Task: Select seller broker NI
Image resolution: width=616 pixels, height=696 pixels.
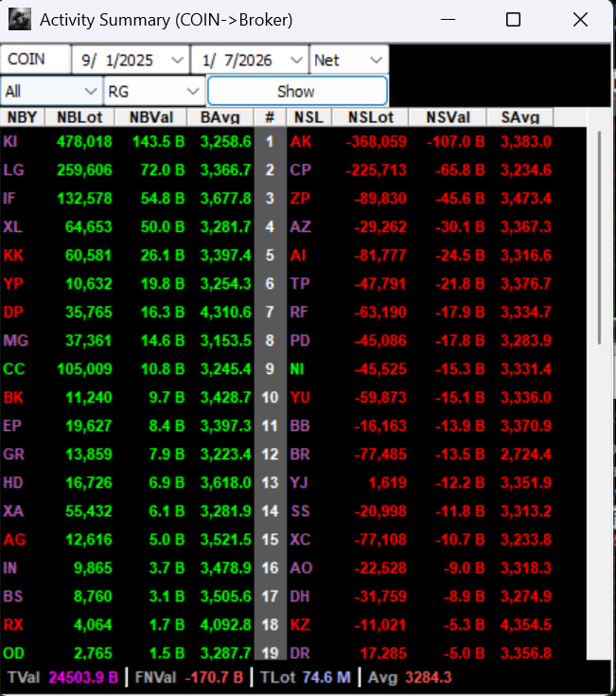Action: pyautogui.click(x=297, y=369)
